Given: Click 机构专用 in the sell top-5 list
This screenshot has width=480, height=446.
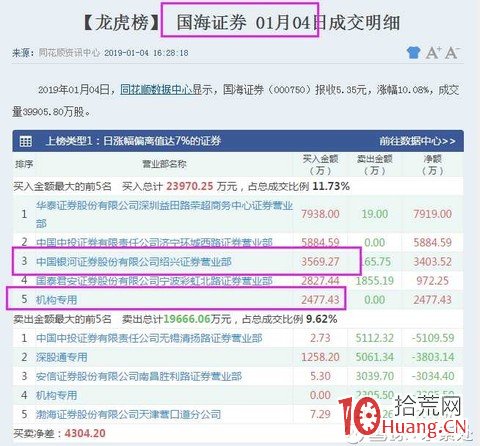Looking at the screenshot, I should [56, 395].
